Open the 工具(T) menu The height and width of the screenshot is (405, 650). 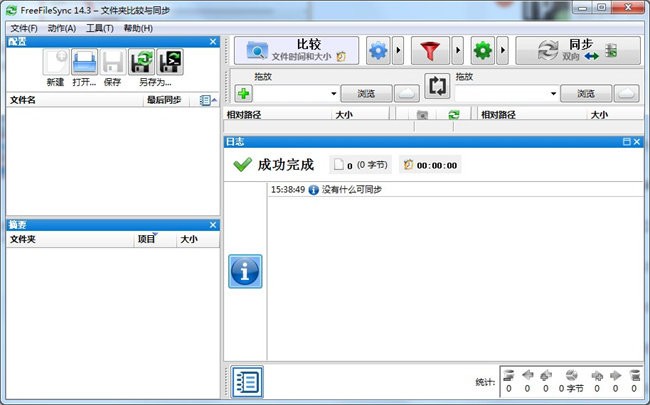[99, 28]
